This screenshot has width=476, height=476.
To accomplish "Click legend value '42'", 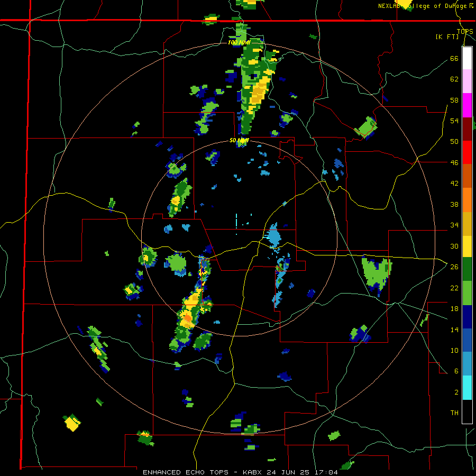I will click(454, 184).
